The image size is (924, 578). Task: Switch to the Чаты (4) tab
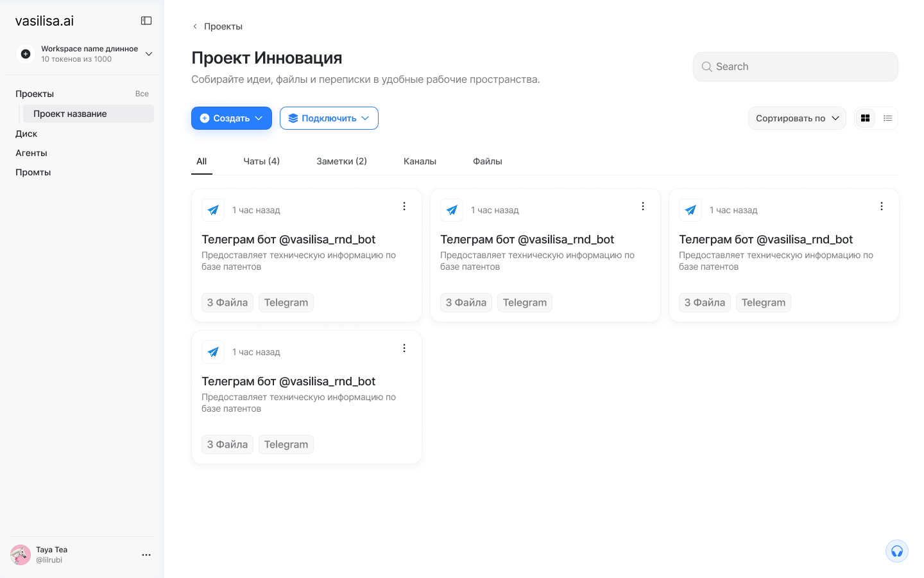tap(262, 161)
